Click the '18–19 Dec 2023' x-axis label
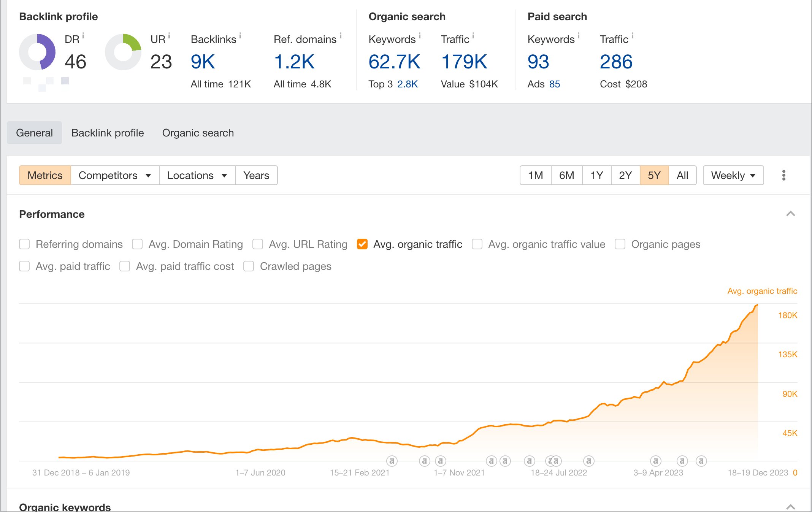812x512 pixels. coord(758,472)
